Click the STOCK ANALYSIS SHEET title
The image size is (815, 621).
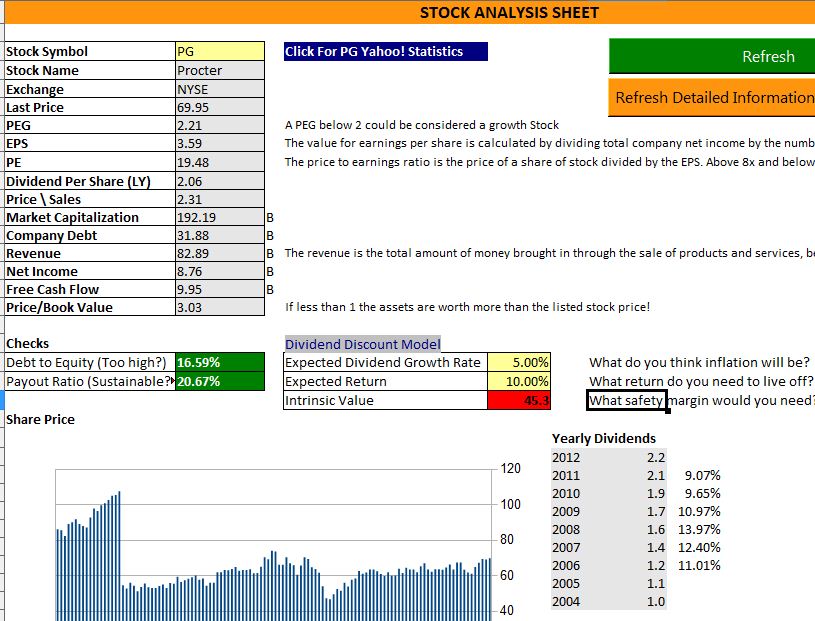[509, 12]
